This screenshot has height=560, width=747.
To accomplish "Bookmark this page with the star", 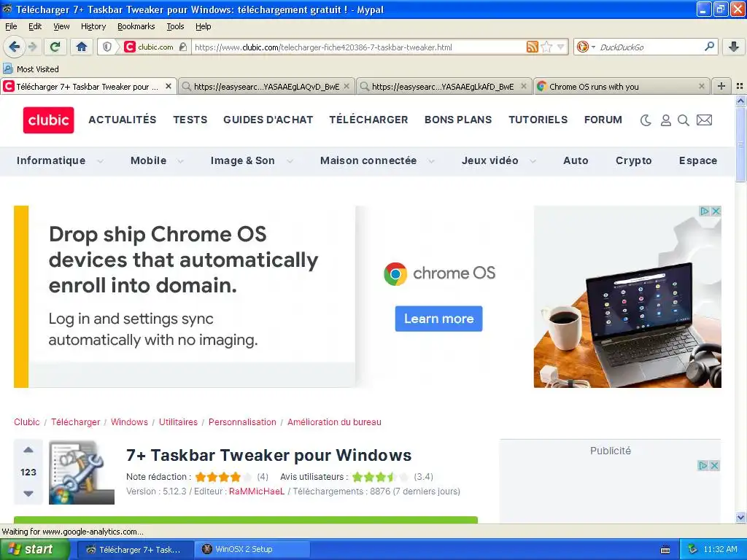I will (546, 47).
